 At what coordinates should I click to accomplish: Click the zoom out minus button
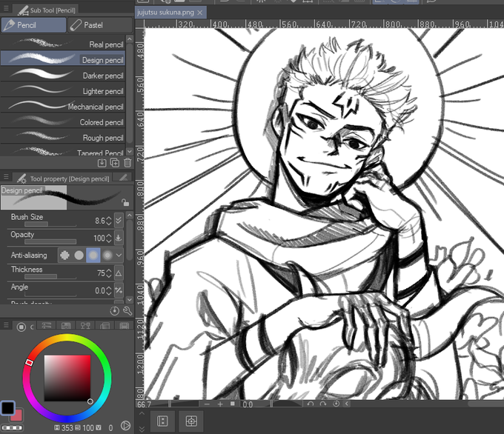(x=207, y=404)
